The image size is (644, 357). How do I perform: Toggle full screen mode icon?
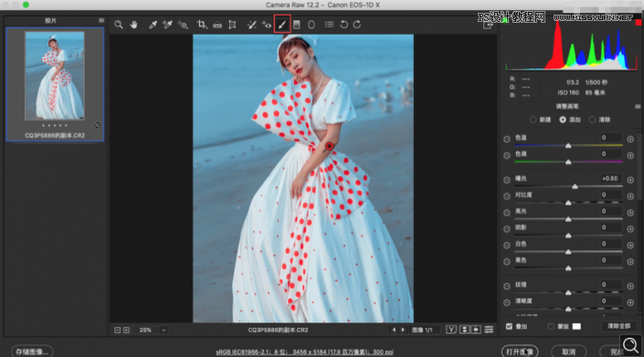click(488, 25)
